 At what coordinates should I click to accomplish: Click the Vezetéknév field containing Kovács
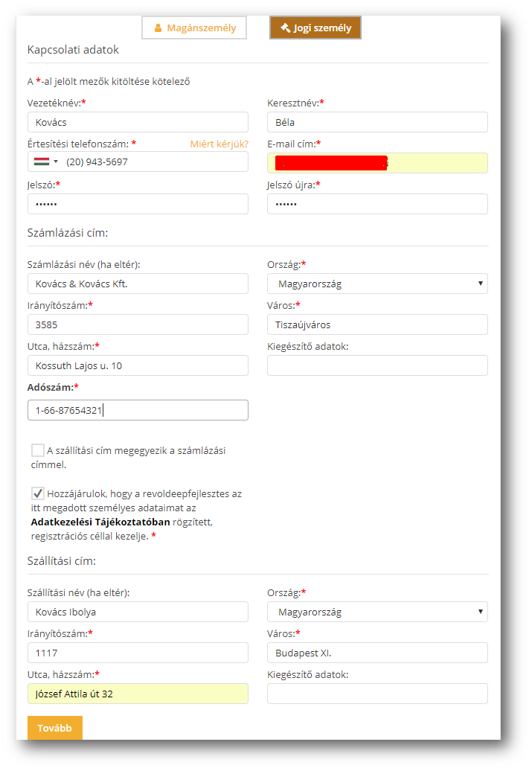click(138, 122)
